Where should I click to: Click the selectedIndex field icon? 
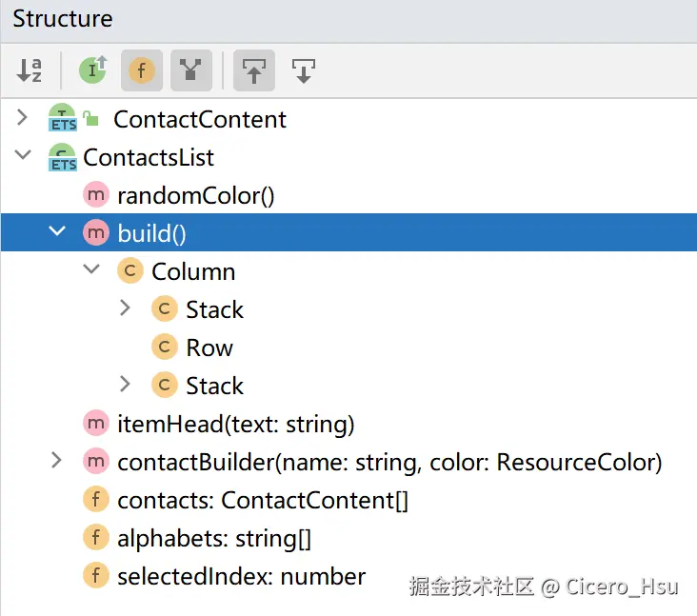pos(96,576)
